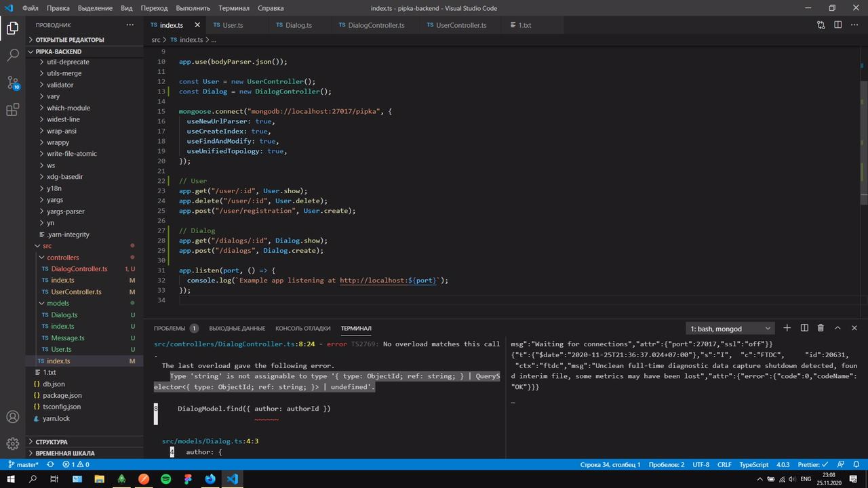Image resolution: width=868 pixels, height=488 pixels.
Task: Collapse the controllers folder
Action: [62, 258]
